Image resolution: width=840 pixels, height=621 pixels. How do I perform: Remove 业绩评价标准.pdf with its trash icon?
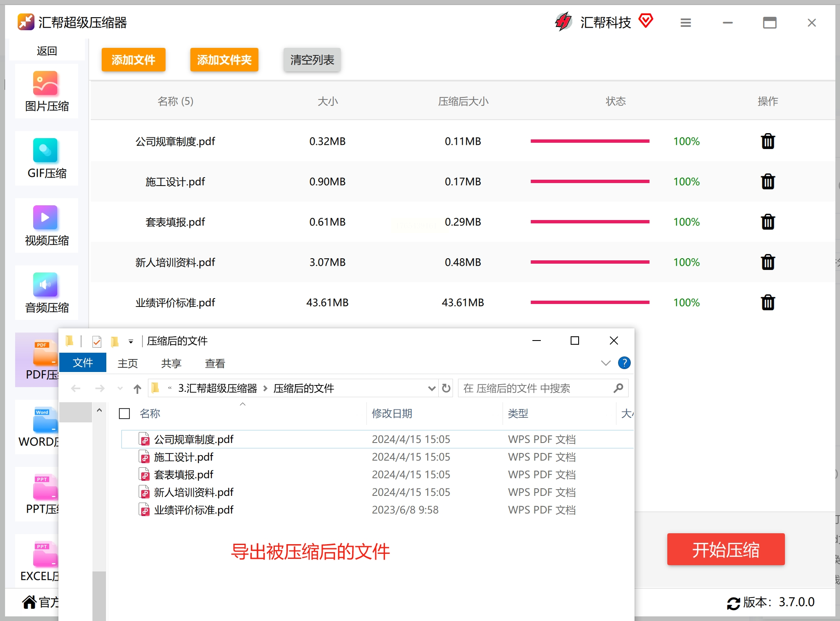767,302
